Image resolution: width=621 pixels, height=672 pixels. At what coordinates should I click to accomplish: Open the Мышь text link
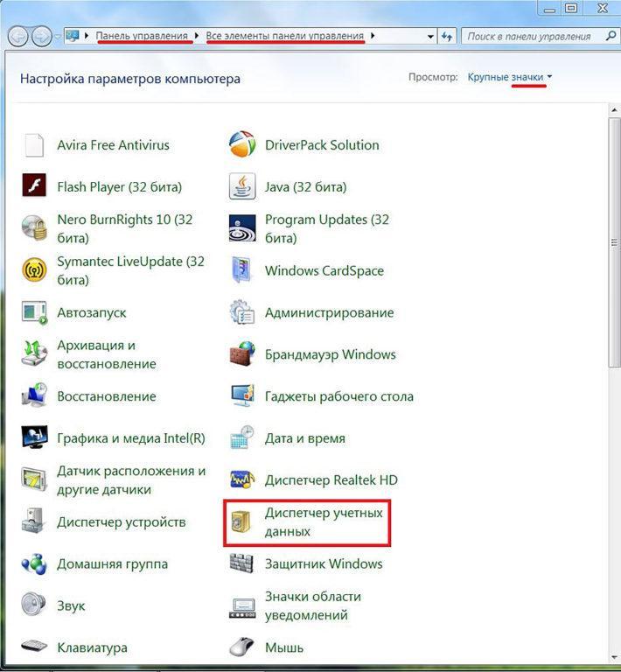[x=284, y=647]
